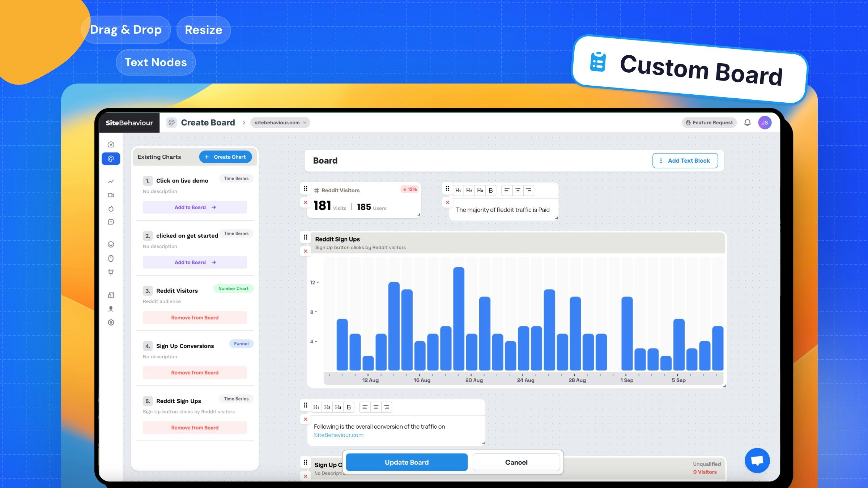Delete the 'majority of Reddit traffic' text block
This screenshot has width=868, height=488.
(447, 202)
